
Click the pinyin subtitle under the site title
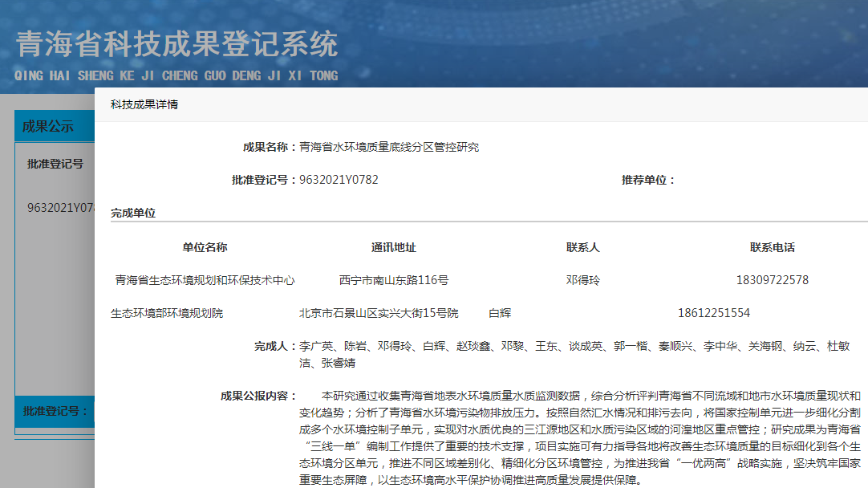176,75
